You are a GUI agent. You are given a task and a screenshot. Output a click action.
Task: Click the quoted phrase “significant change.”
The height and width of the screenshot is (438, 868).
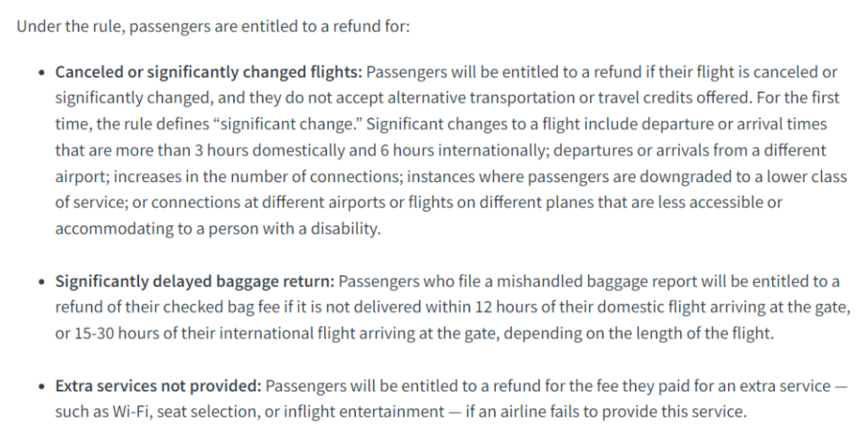coord(287,125)
